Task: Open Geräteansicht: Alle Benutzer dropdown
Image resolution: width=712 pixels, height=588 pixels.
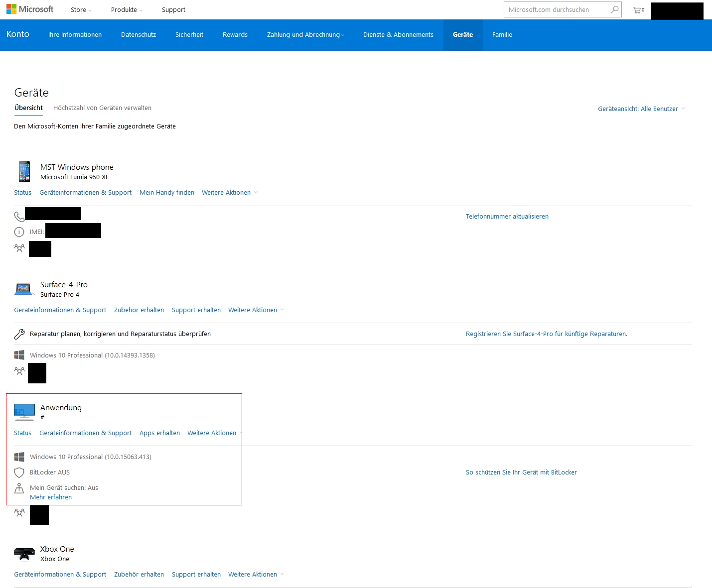Action: [642, 109]
